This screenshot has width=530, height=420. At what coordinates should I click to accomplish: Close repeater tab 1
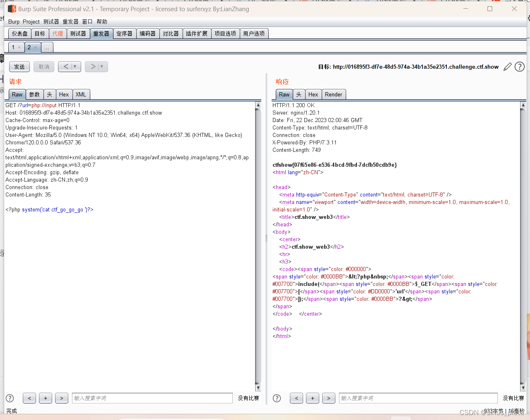coord(19,48)
